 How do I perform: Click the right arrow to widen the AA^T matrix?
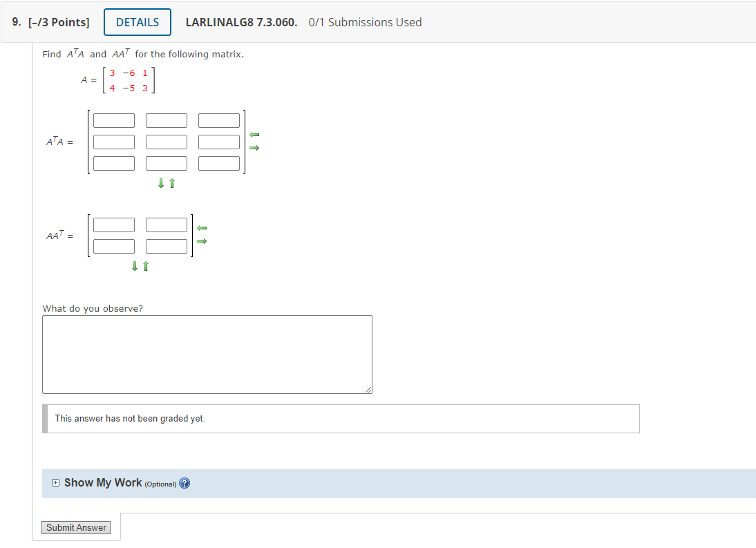click(x=201, y=241)
